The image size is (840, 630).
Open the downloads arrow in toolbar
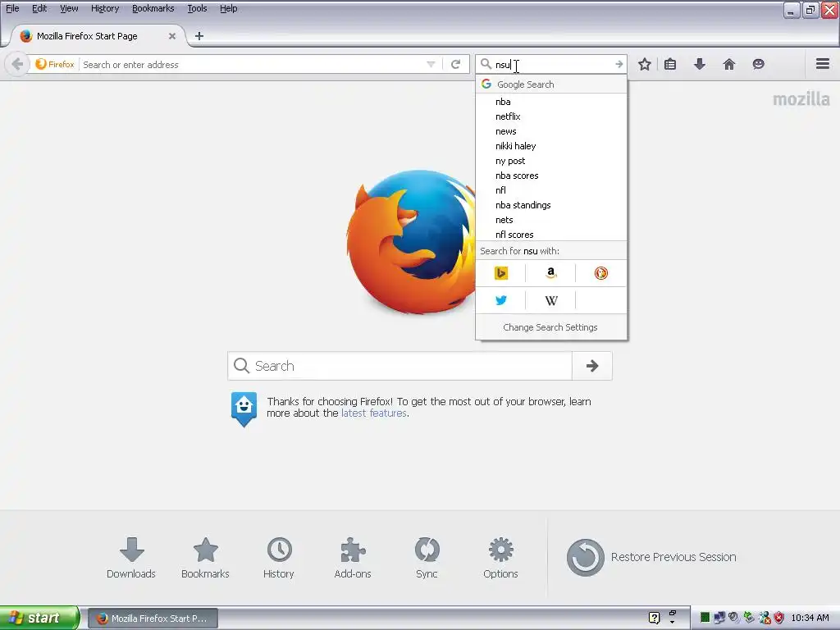coord(700,64)
